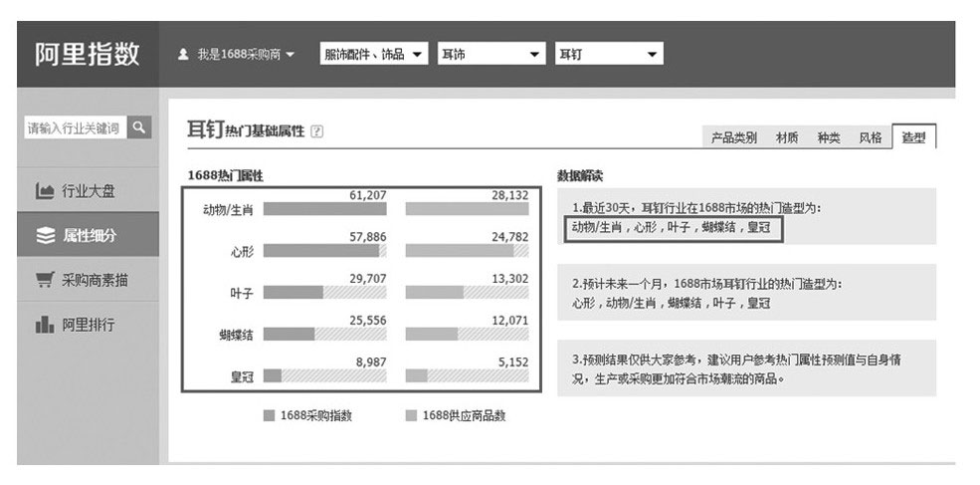
Task: Click the 蝴蝶结 row label
Action: point(235,336)
